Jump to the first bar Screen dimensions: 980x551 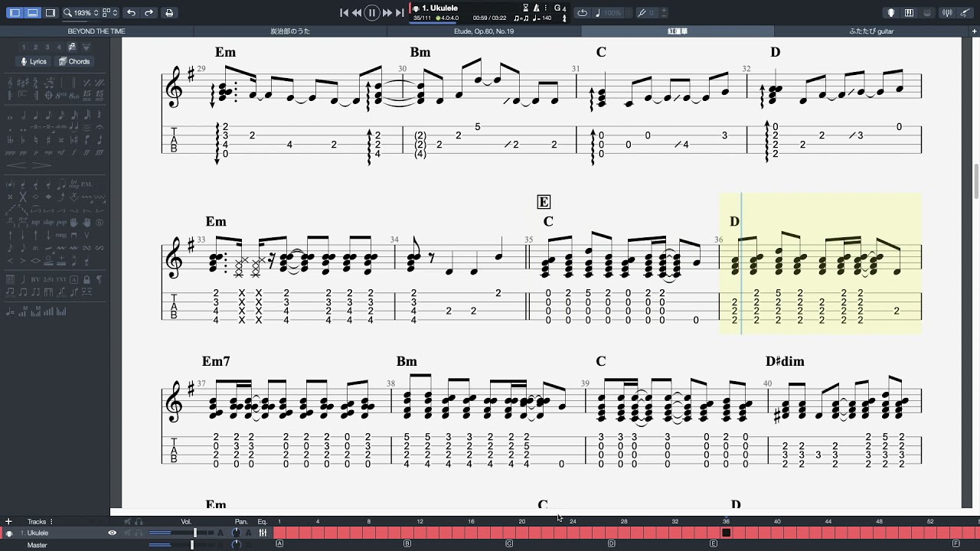pos(345,13)
